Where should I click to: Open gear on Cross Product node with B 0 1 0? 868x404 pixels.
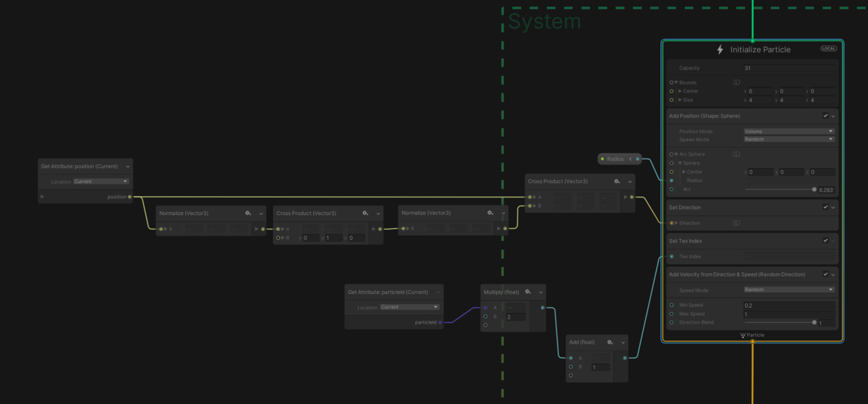point(366,214)
